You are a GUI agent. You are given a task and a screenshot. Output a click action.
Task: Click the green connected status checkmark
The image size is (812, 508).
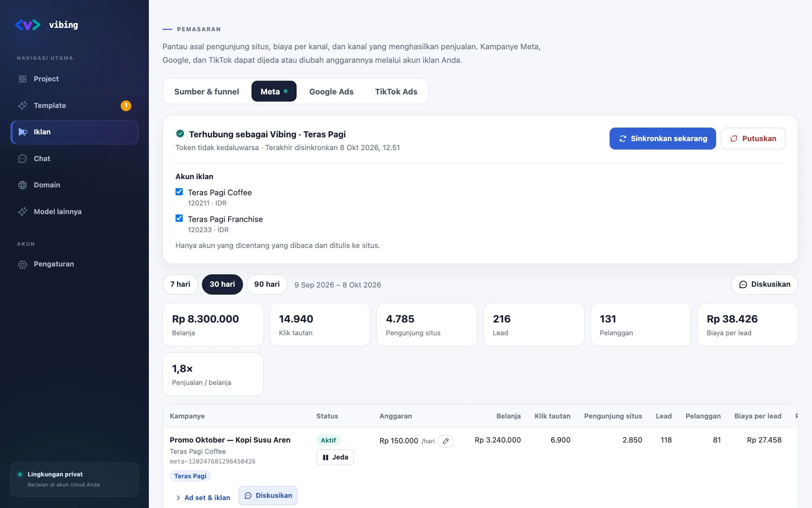point(180,134)
